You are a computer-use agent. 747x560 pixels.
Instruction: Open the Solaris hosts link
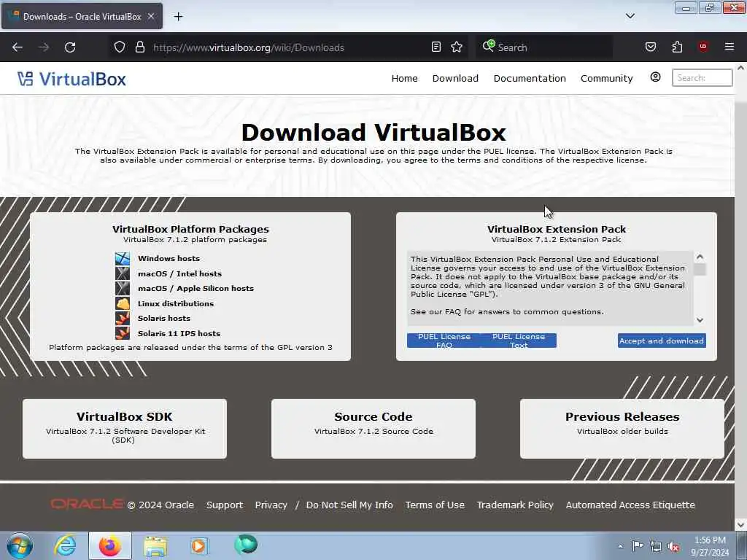164,318
